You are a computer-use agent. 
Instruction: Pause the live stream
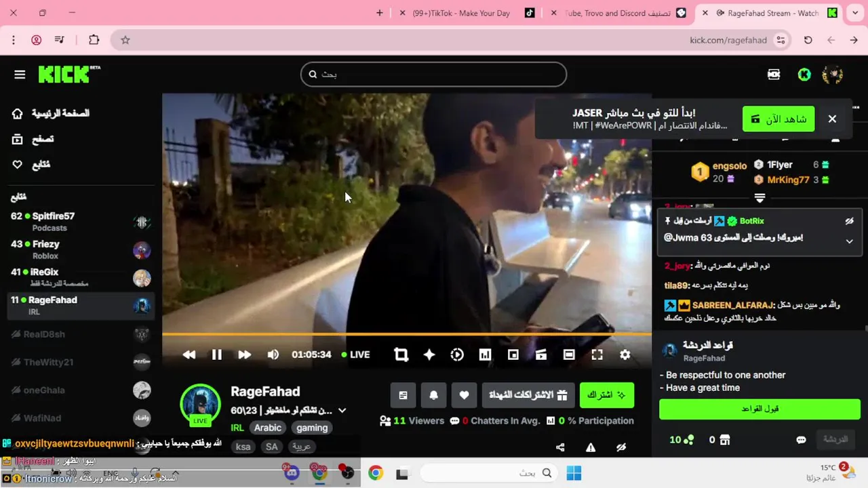[217, 354]
